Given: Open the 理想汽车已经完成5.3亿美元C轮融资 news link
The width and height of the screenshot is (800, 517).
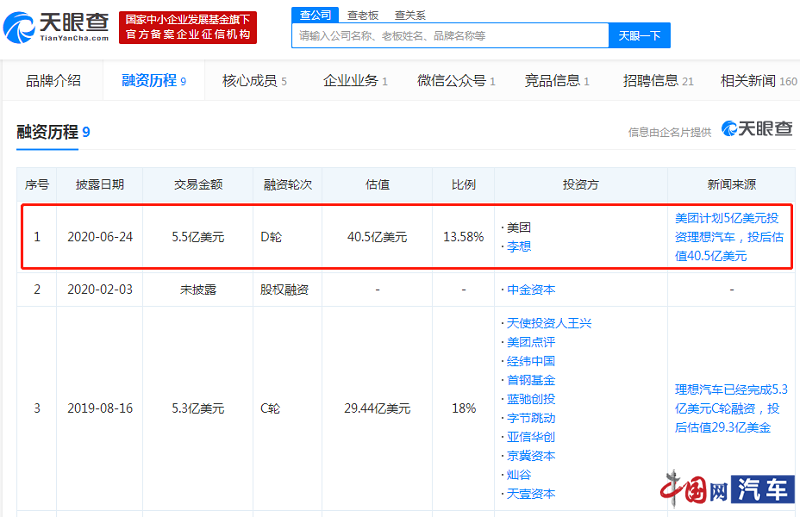Looking at the screenshot, I should 731,408.
